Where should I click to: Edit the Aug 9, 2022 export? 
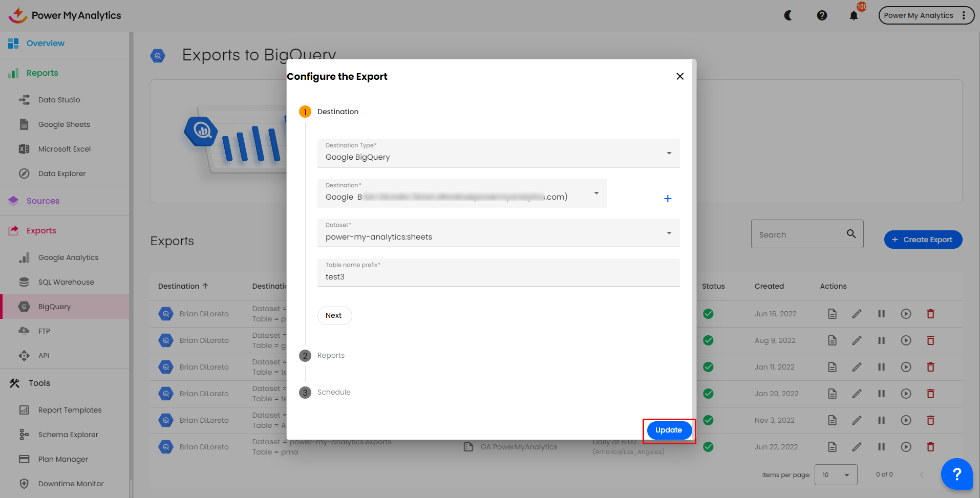[857, 340]
